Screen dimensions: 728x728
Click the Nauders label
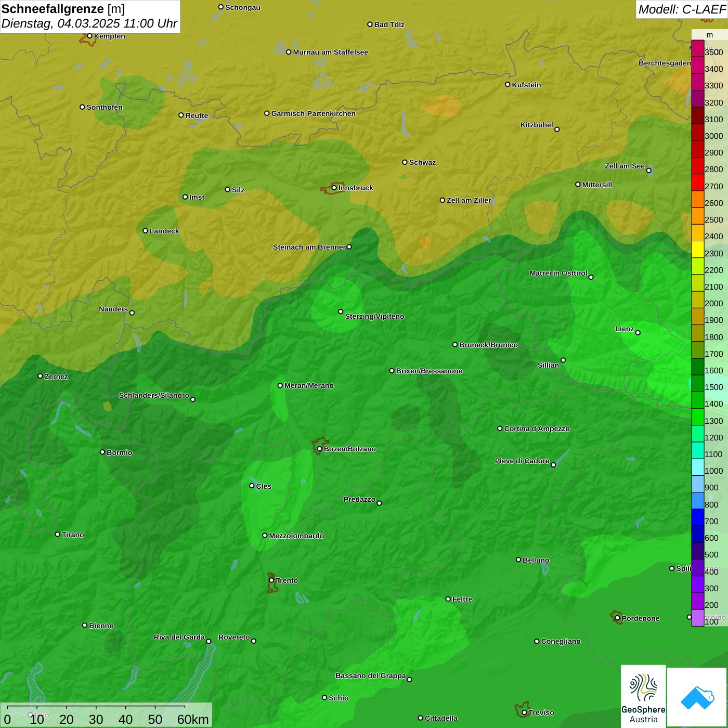click(x=113, y=309)
